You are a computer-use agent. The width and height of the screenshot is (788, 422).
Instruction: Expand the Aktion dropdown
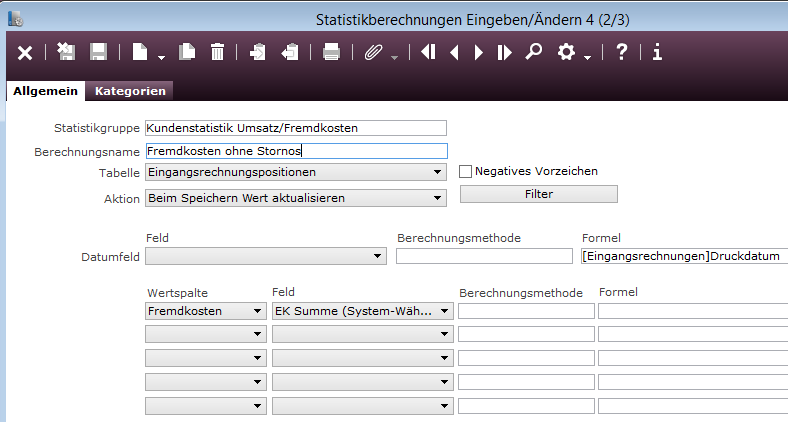(295, 198)
